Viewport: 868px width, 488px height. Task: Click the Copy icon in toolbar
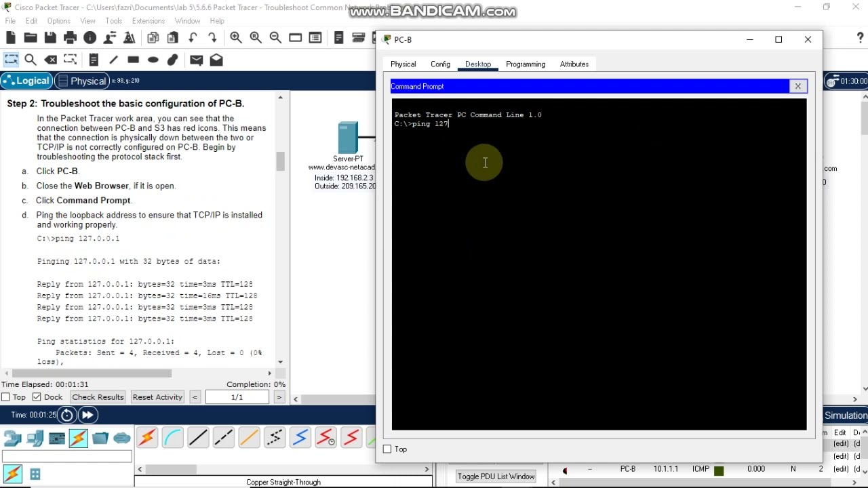pos(153,38)
